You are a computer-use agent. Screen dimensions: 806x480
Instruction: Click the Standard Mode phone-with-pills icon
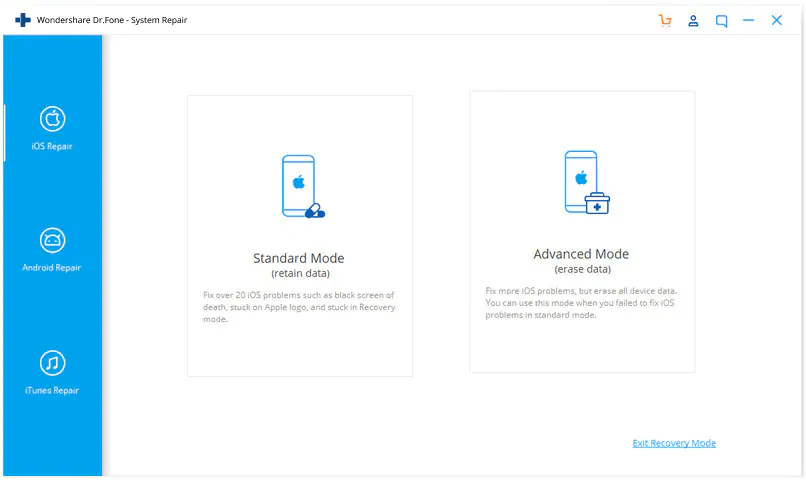301,186
